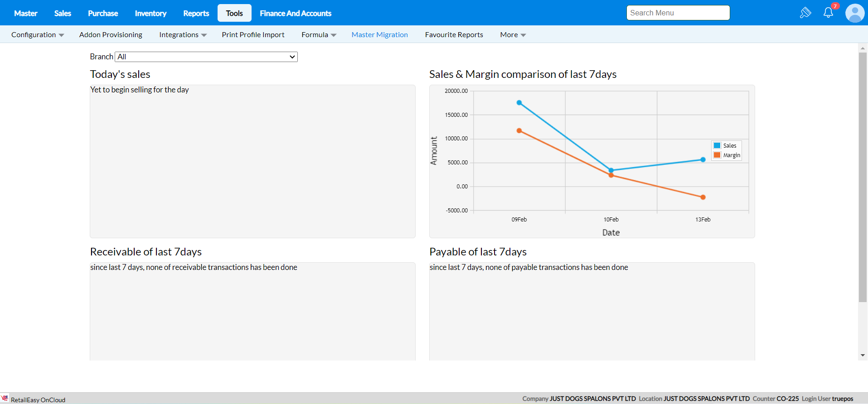
Task: Open the Formula dropdown menu
Action: [x=319, y=35]
